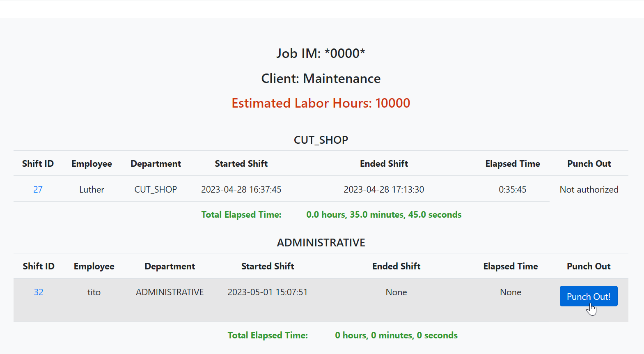Click start time 2023-05-01 15:07:51
Image resolution: width=644 pixels, height=354 pixels.
(268, 292)
